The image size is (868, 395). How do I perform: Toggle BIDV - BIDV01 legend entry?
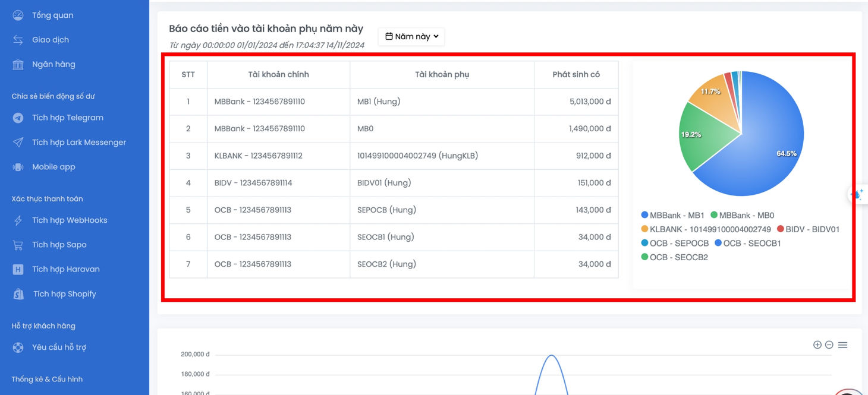pos(808,229)
